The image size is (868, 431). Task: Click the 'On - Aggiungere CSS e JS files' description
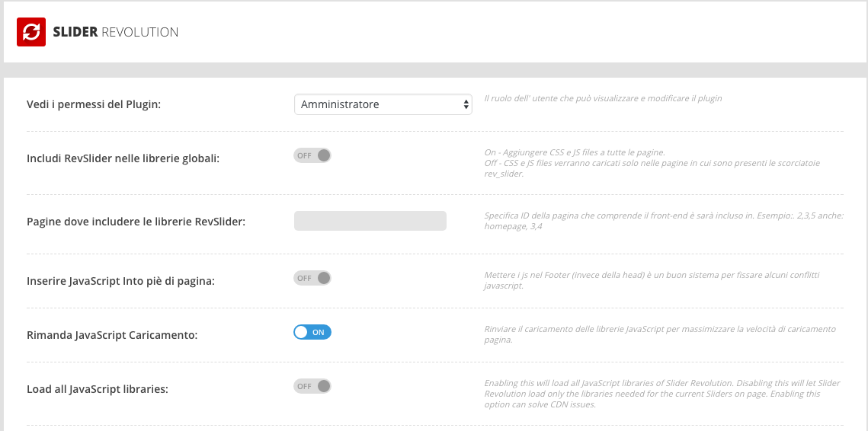(x=652, y=163)
